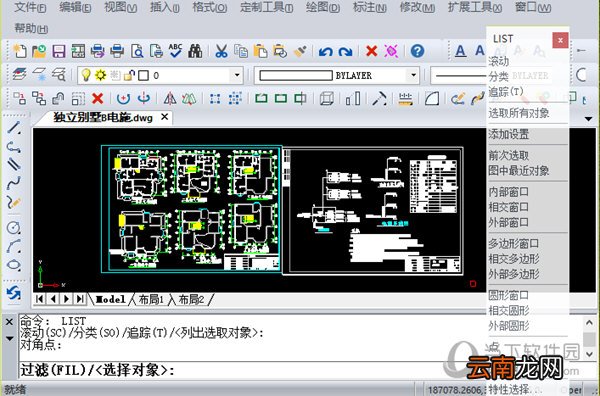This screenshot has width=600, height=396.
Task: Expand the document tab list arrow
Action: pos(589,119)
